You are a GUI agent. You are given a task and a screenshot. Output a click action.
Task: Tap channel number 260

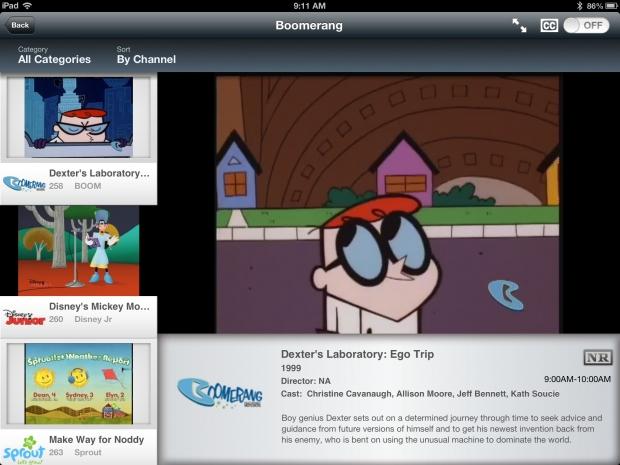click(x=56, y=319)
